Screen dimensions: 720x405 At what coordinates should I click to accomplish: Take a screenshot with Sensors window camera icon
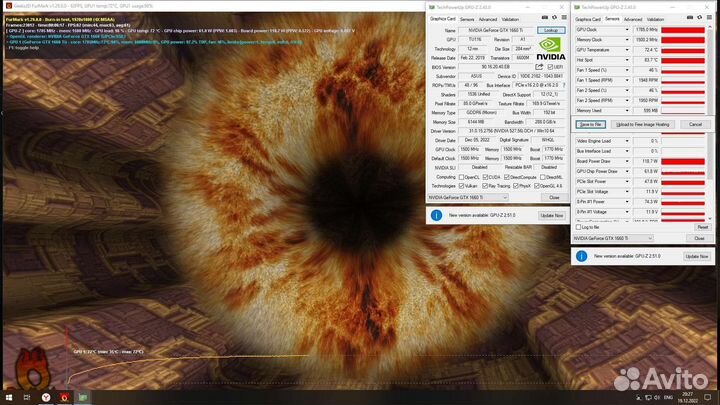(x=690, y=17)
